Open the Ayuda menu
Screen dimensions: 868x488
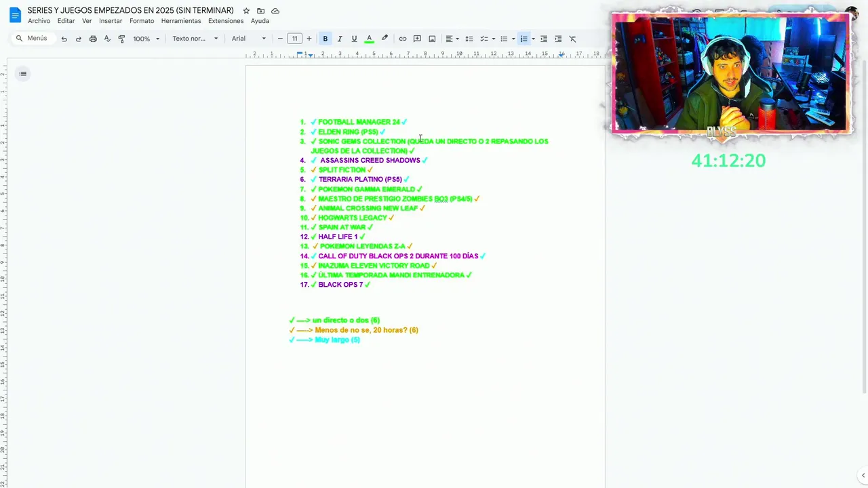point(260,21)
